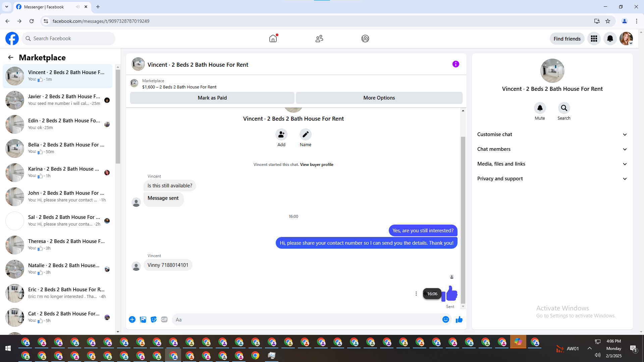Click the browser address bar URL

click(x=101, y=21)
